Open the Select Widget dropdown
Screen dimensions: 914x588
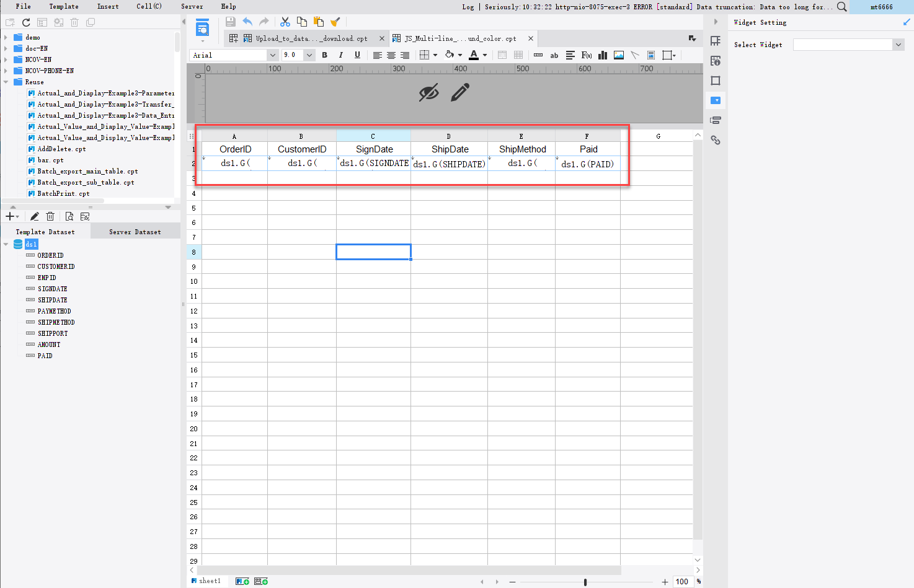848,45
